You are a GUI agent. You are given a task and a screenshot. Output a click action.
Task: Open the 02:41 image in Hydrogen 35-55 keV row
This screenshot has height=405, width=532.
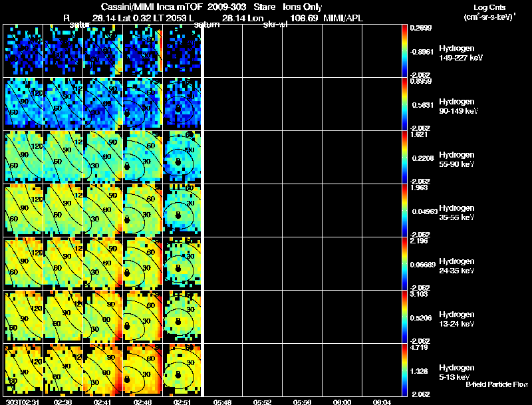[x=103, y=211]
